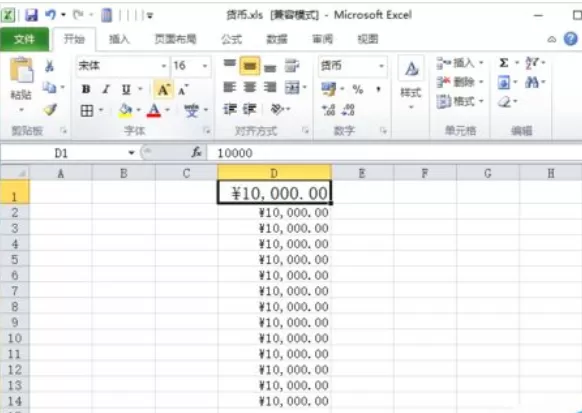
Task: Open the fill color dropdown arrow
Action: (x=138, y=110)
